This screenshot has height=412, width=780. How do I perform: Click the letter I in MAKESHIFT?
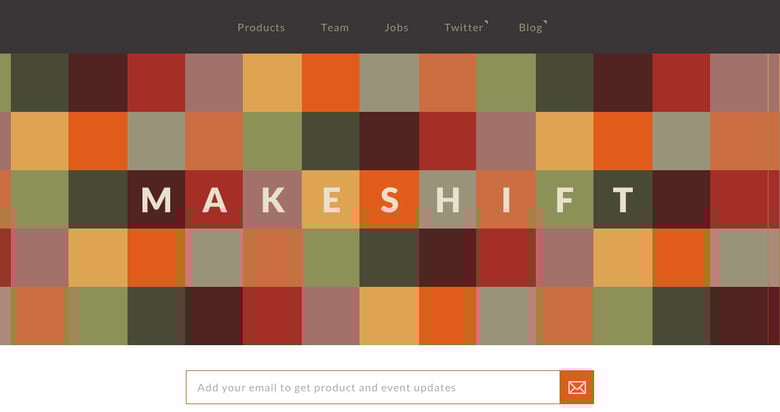coord(506,200)
